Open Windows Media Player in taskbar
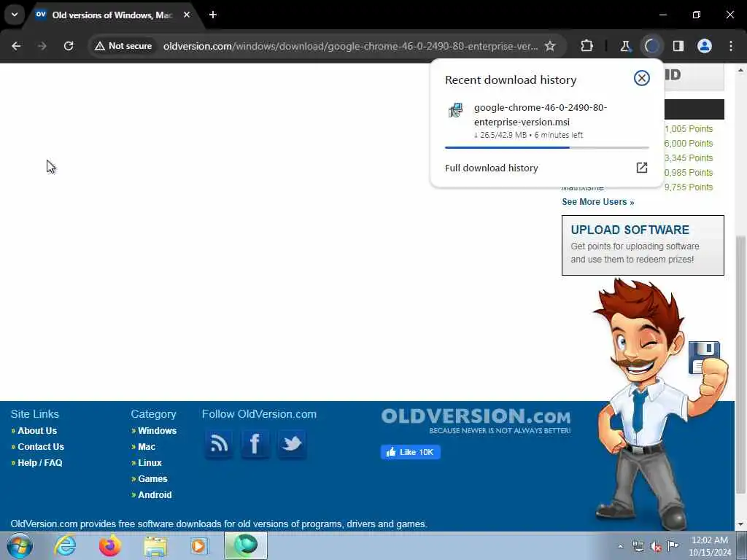This screenshot has height=560, width=747. (199, 545)
